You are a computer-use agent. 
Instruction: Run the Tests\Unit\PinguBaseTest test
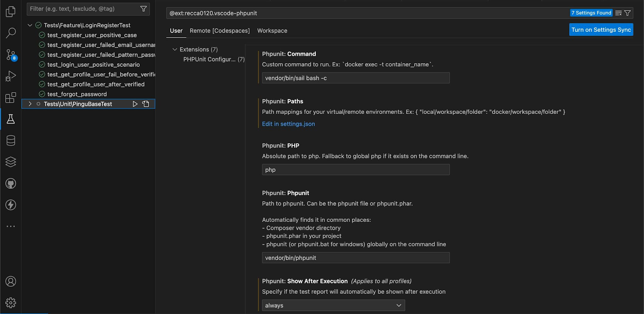pyautogui.click(x=135, y=104)
